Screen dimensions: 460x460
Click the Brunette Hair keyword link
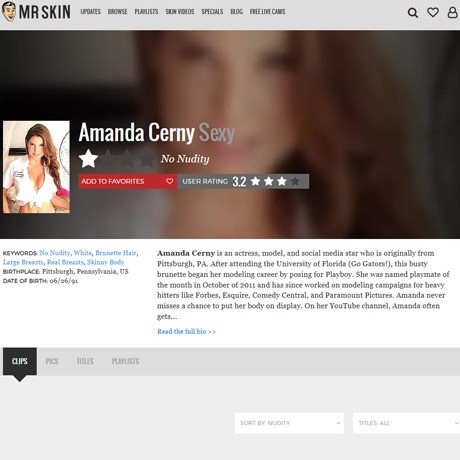pos(116,253)
